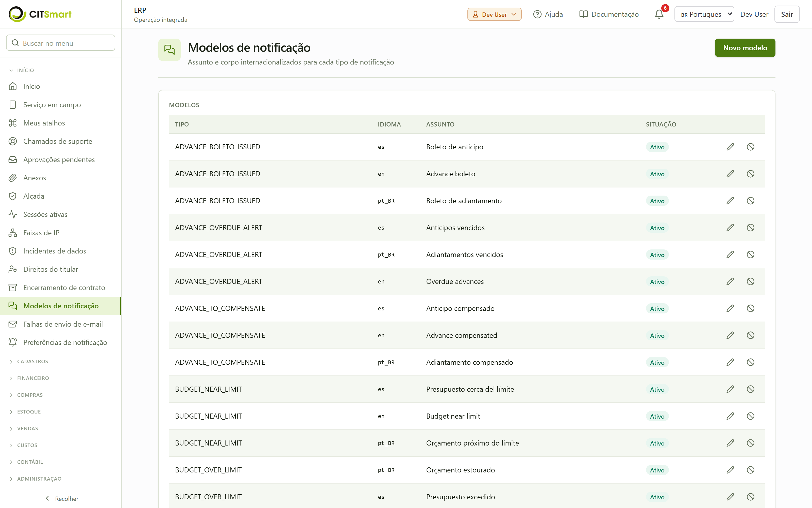Open the Ajuda link
The width and height of the screenshot is (812, 508).
(548, 14)
